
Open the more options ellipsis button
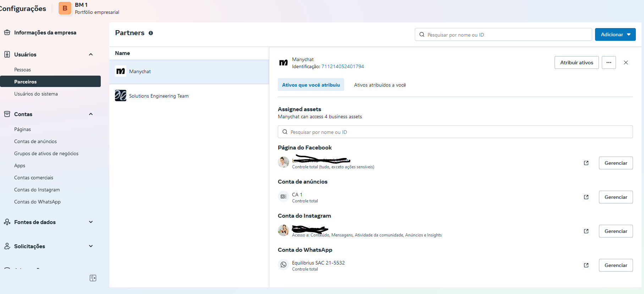(x=609, y=62)
